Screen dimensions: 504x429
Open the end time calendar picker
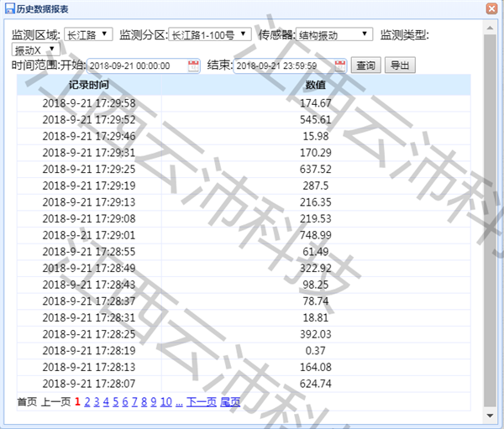(x=340, y=65)
